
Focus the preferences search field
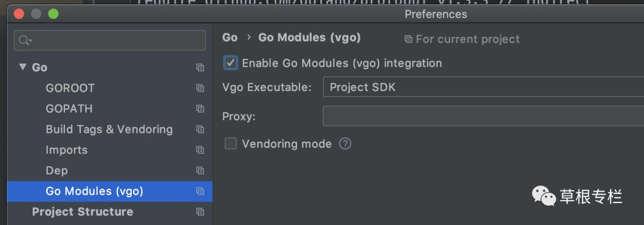[x=110, y=40]
